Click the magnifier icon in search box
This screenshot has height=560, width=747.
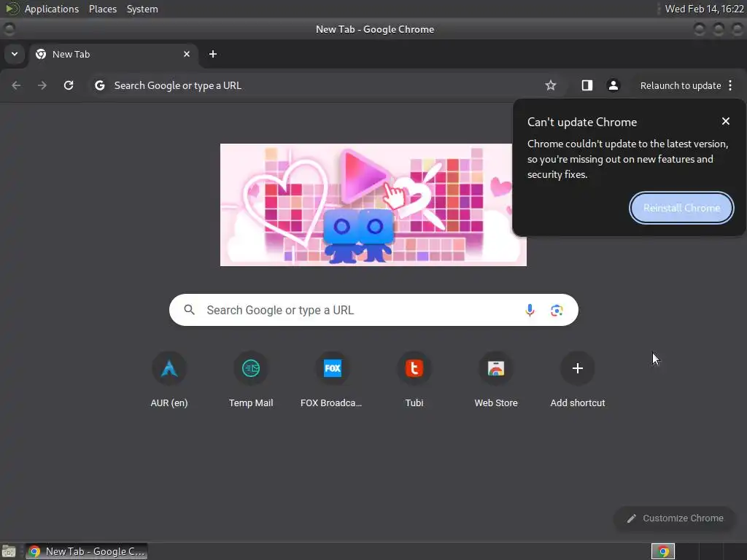189,310
